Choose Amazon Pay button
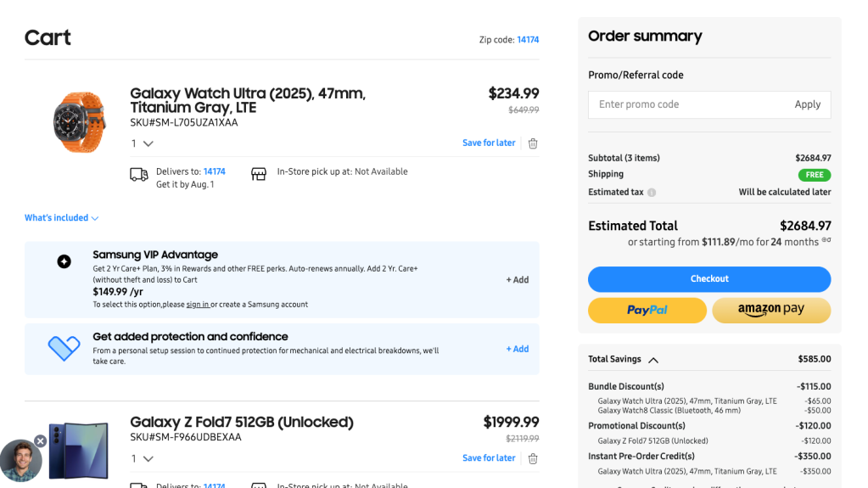The image size is (868, 488). pos(770,311)
